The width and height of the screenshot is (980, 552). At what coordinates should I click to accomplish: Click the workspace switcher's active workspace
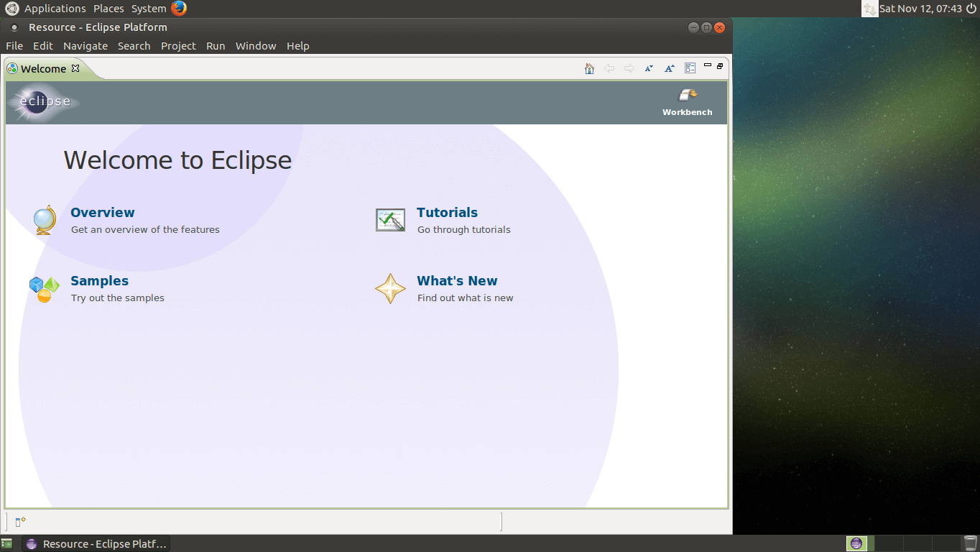856,543
